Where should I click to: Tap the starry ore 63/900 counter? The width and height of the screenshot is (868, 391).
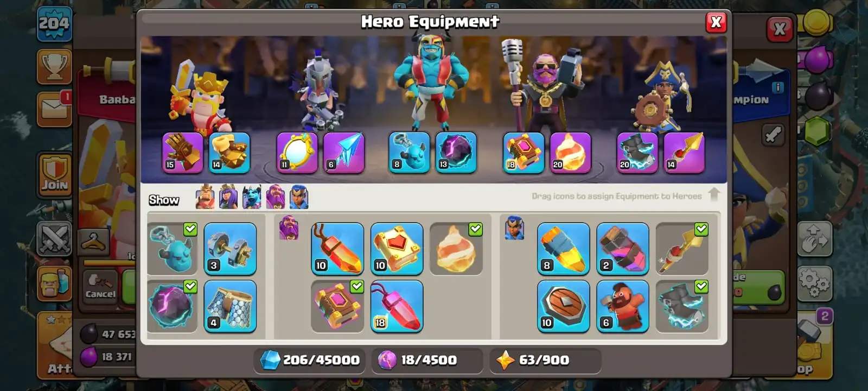[x=545, y=360]
